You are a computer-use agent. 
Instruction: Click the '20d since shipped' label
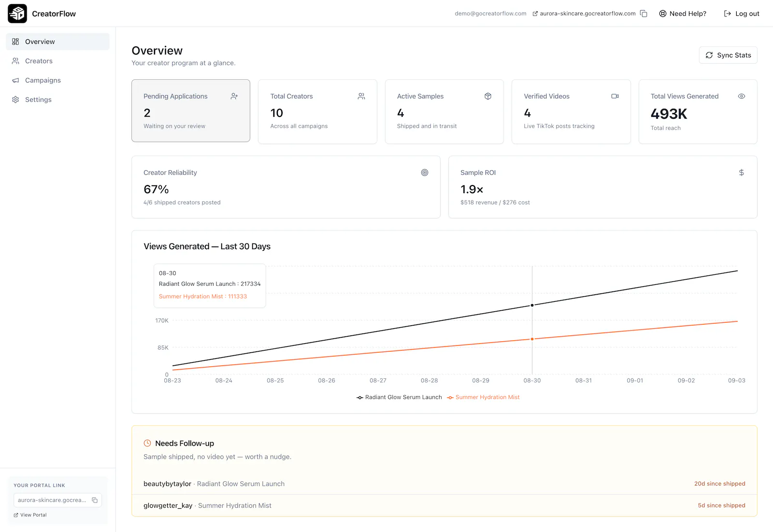point(720,484)
